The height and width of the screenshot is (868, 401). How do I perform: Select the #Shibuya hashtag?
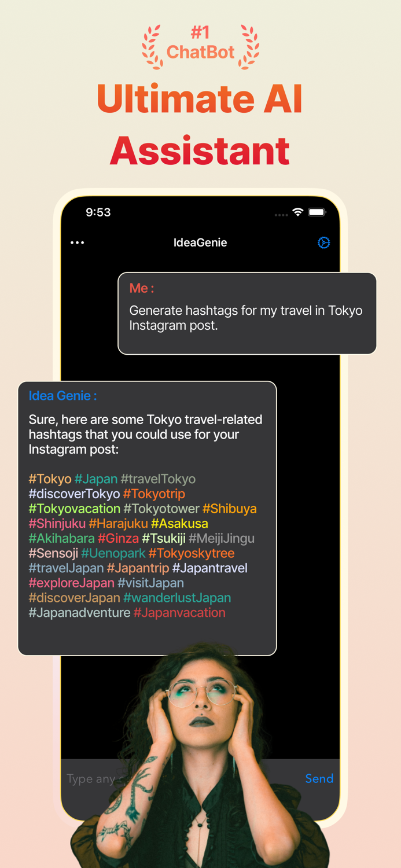tap(230, 509)
